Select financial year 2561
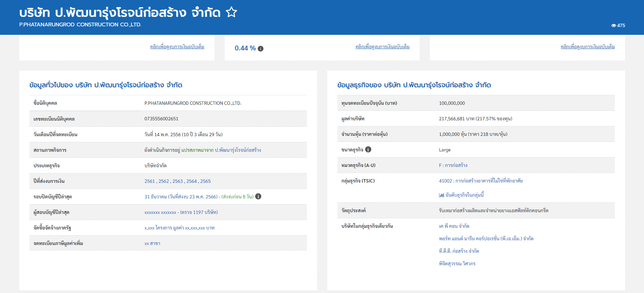Screen dimensions: 644x293 click(x=150, y=181)
